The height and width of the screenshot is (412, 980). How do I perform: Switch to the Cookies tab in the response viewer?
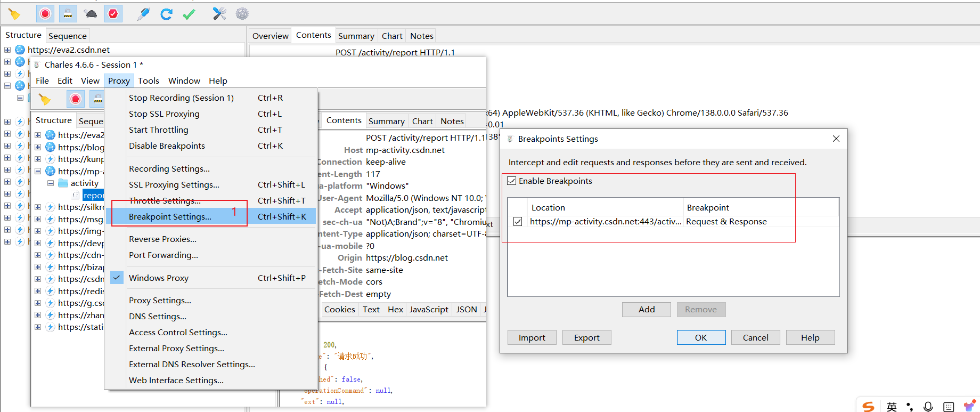339,309
